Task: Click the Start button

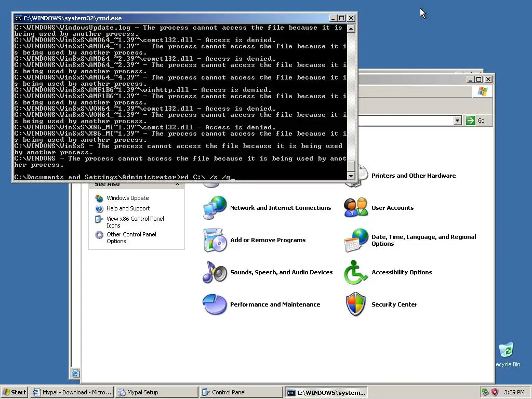Action: click(x=14, y=392)
